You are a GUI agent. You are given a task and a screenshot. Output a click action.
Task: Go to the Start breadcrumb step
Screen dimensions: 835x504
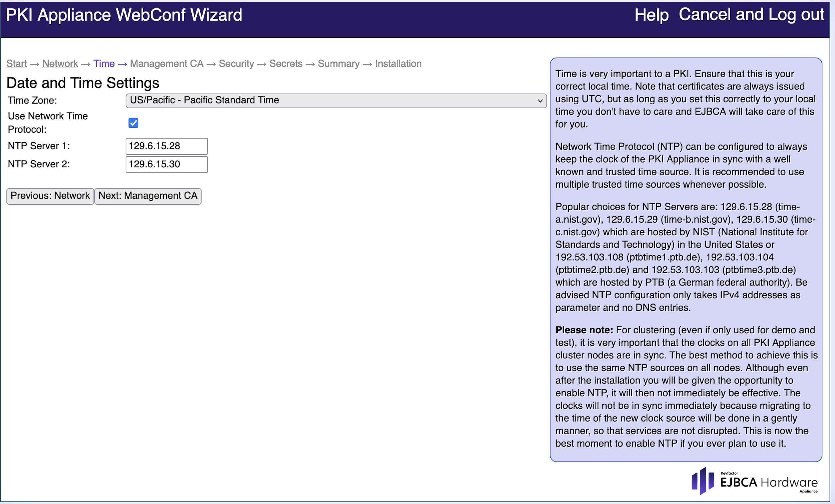(17, 64)
